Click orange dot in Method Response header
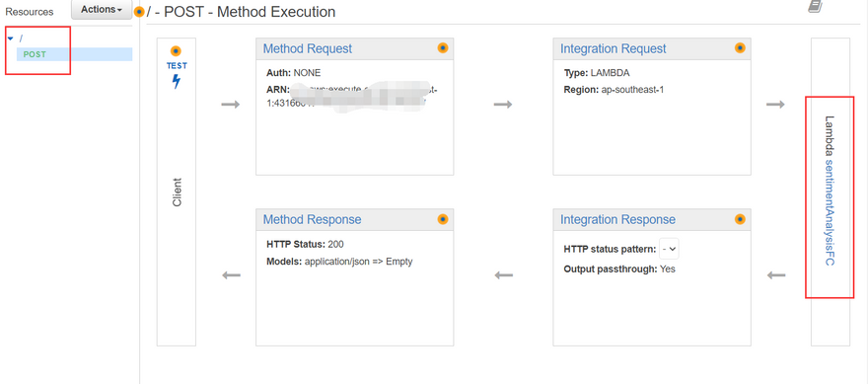The height and width of the screenshot is (384, 868). tap(442, 219)
